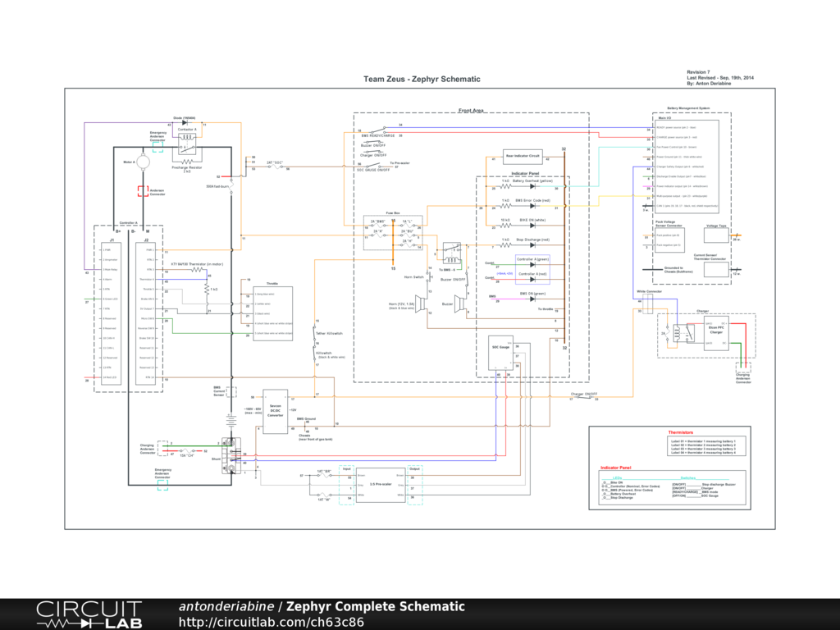Open the circuitlab.com/ch63c86 URL
The height and width of the screenshot is (630, 840).
(271, 622)
